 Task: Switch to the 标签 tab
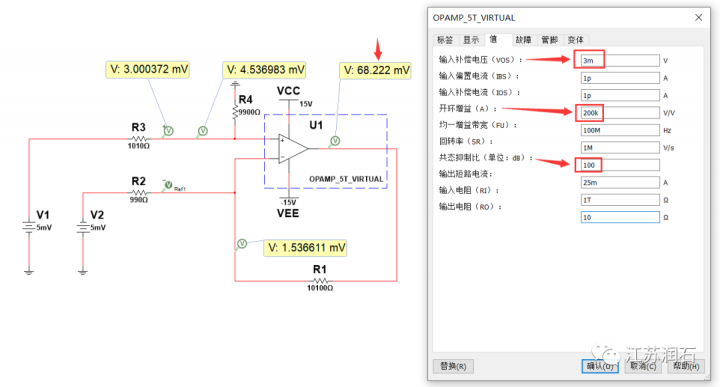click(x=444, y=40)
